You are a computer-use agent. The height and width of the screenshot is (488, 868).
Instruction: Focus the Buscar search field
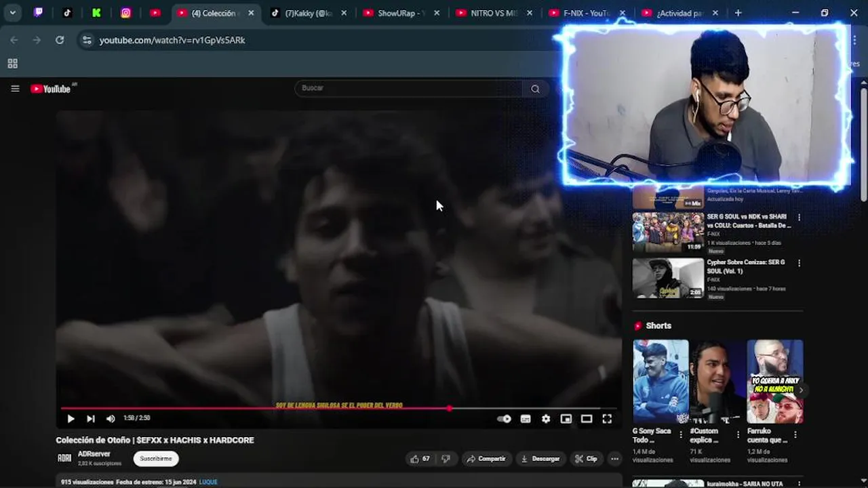click(408, 88)
